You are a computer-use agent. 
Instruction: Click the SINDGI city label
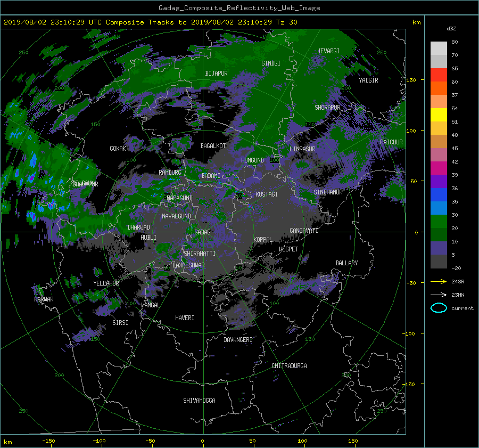click(271, 63)
